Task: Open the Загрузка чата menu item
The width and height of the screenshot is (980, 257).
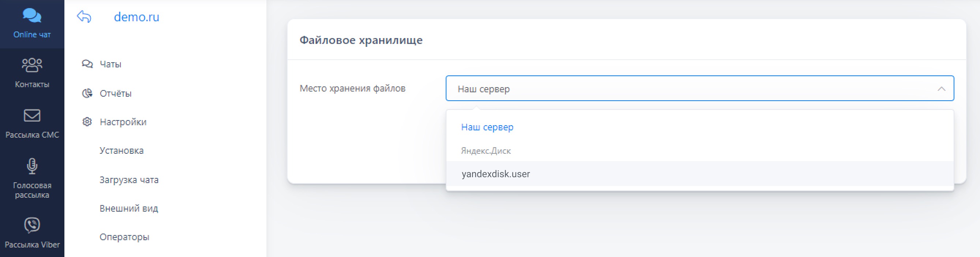Action: tap(129, 180)
